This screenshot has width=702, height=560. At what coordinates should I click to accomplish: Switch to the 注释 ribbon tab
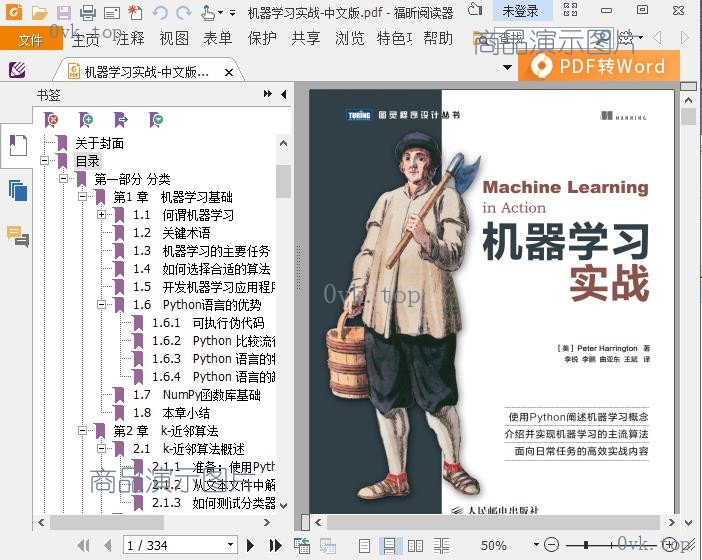pyautogui.click(x=130, y=38)
